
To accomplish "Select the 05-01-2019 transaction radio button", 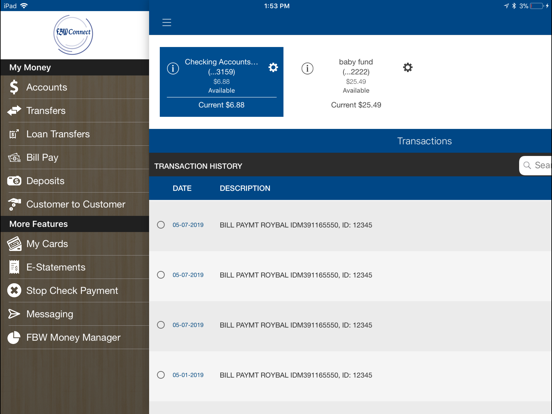I will [161, 375].
